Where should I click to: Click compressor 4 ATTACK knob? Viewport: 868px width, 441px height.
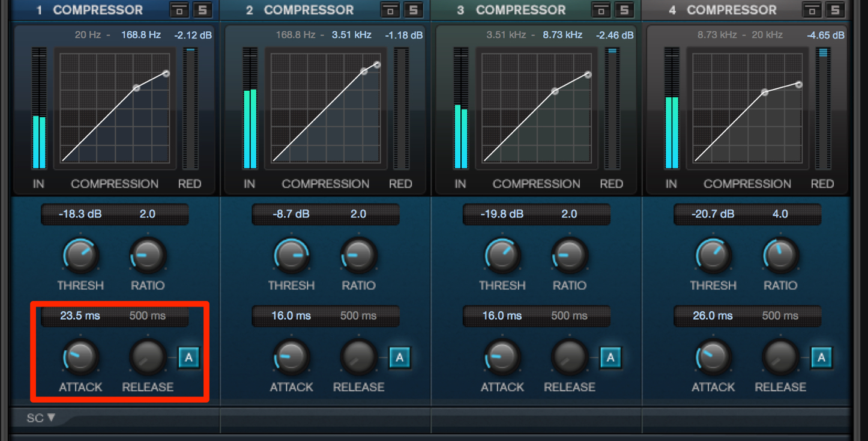point(714,357)
